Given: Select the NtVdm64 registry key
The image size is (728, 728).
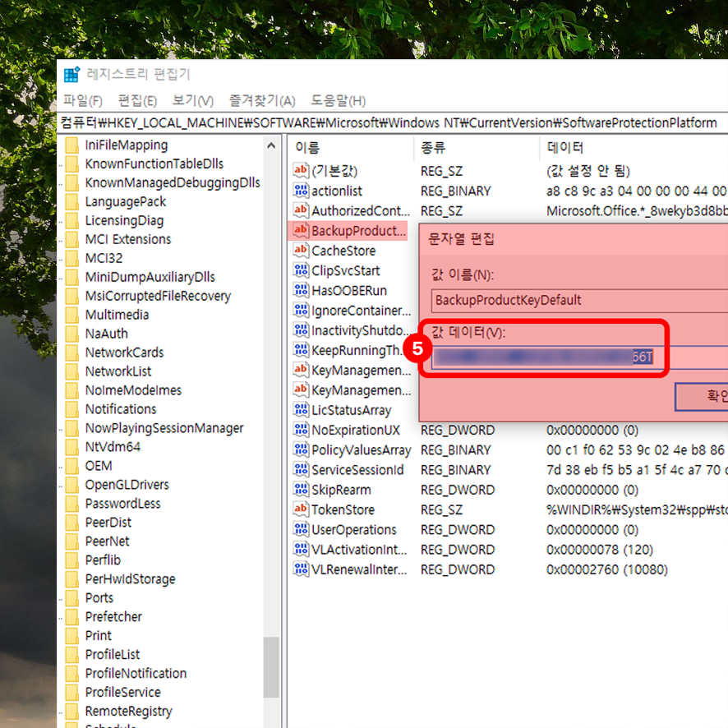Looking at the screenshot, I should pyautogui.click(x=113, y=447).
